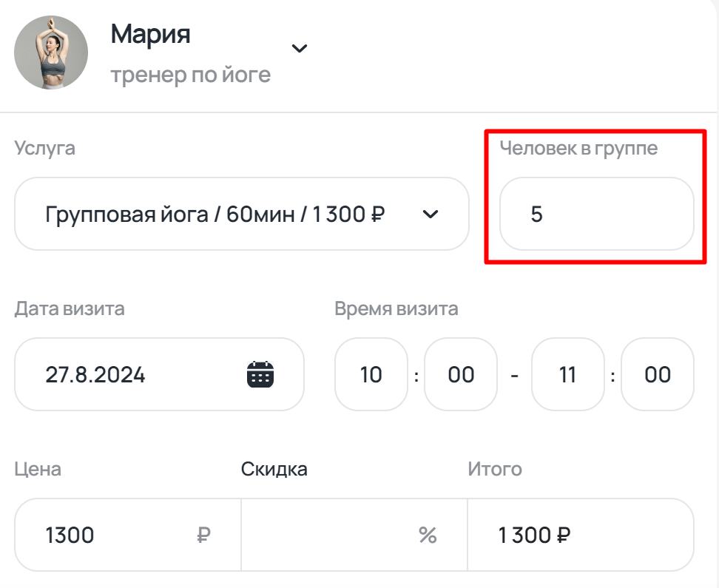719x588 pixels.
Task: Select the start hour field showing 10
Action: tap(371, 374)
